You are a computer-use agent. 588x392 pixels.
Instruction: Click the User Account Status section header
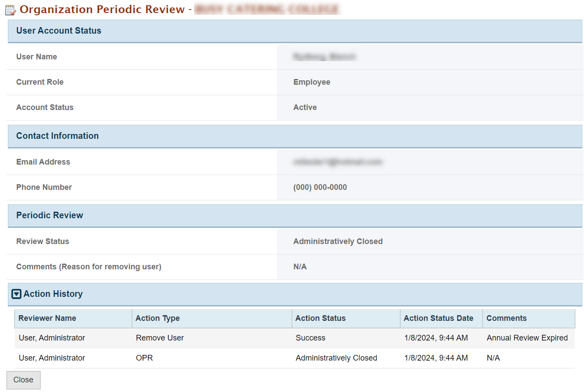(295, 31)
